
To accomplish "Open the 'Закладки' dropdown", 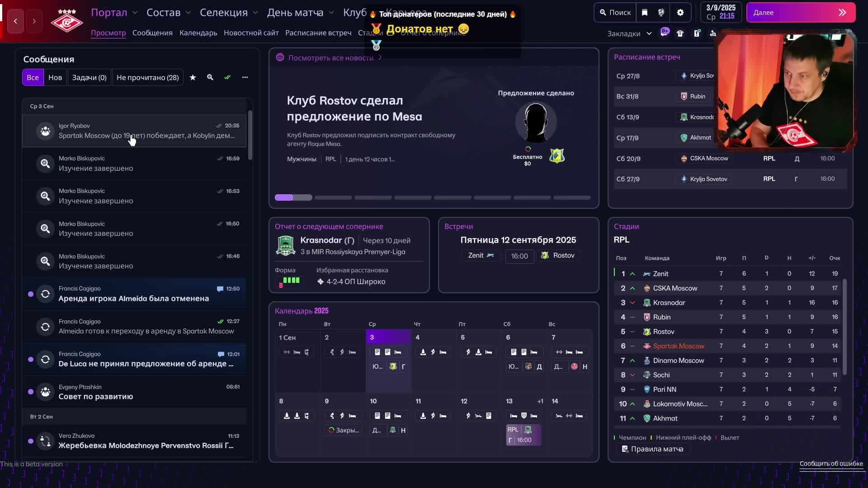I will pos(629,33).
